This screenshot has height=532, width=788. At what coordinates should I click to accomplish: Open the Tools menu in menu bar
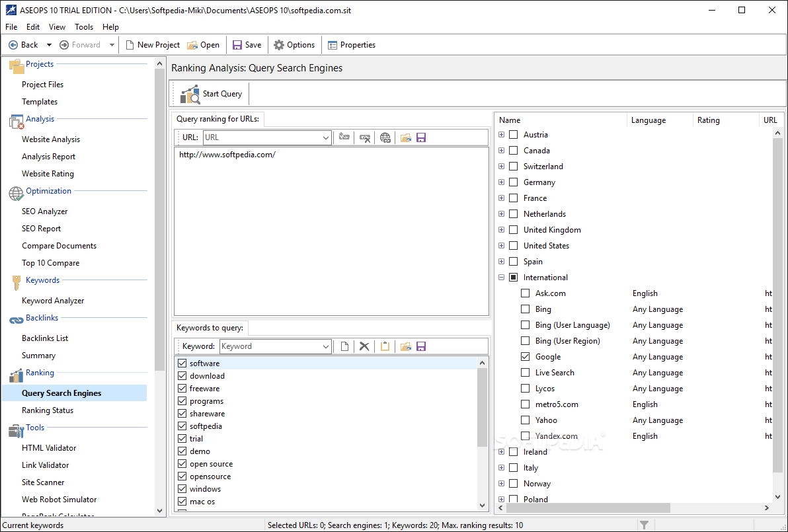pyautogui.click(x=84, y=27)
